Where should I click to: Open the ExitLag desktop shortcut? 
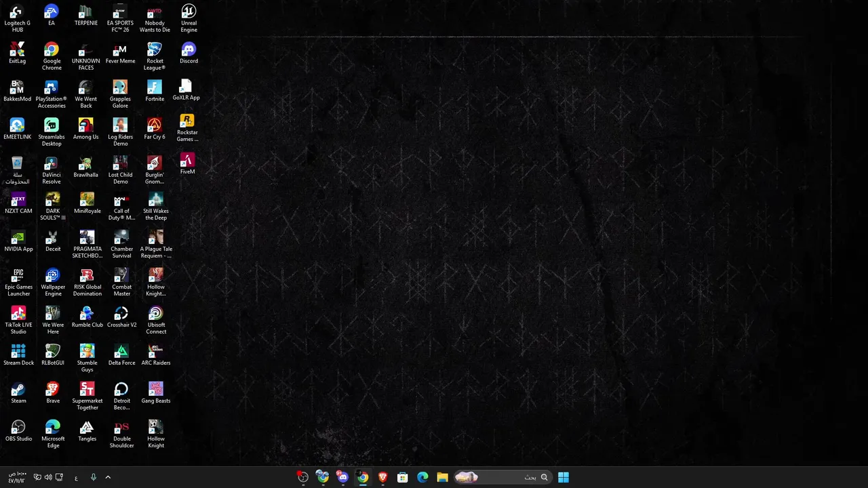(x=17, y=53)
